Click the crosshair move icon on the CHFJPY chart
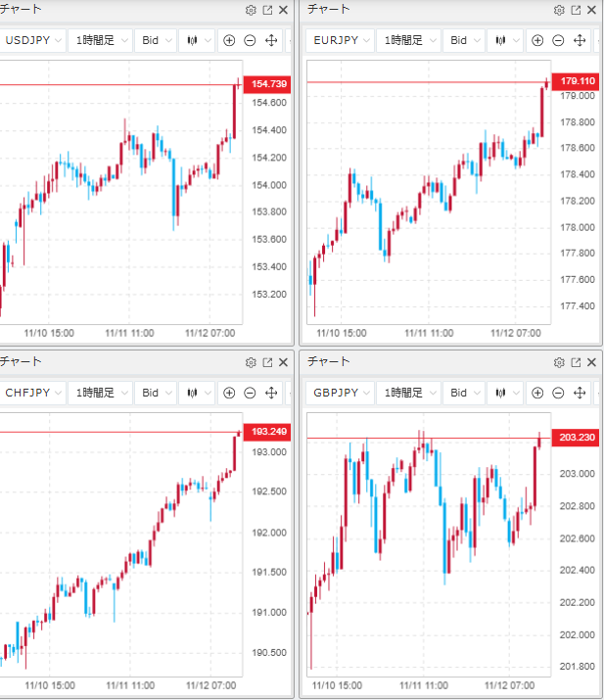The height and width of the screenshot is (700, 604). tap(271, 393)
